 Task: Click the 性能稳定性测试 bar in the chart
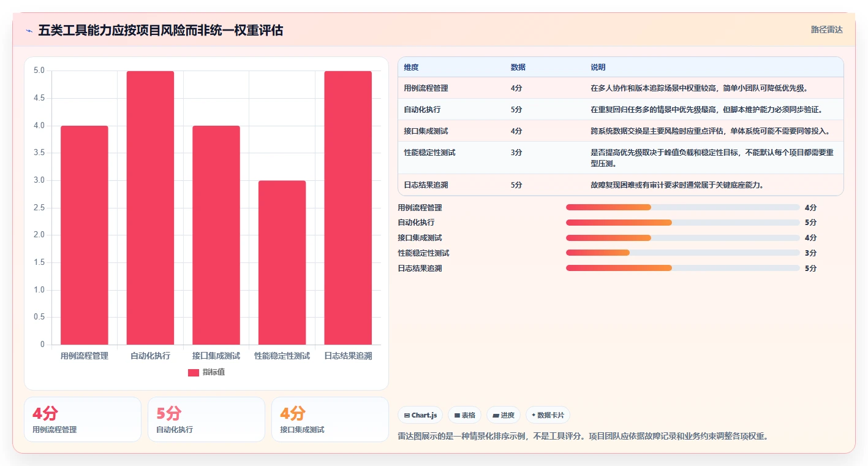pyautogui.click(x=282, y=262)
